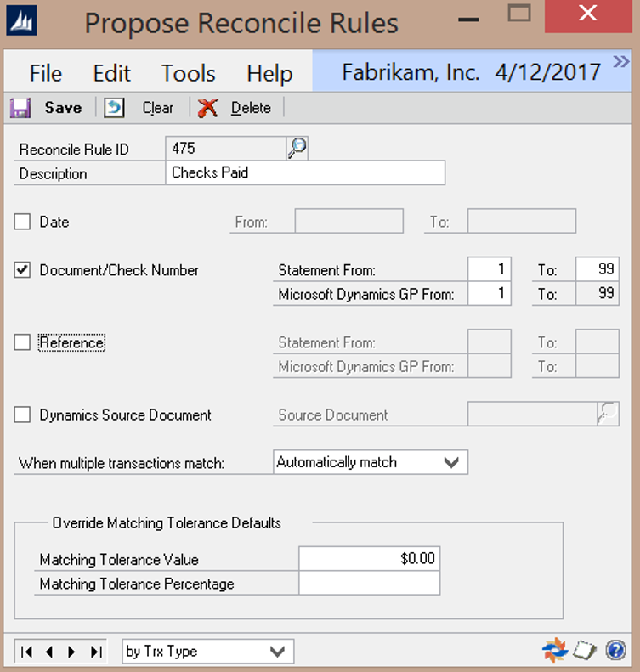
Task: Click the Save disk icon in toolbar
Action: pyautogui.click(x=20, y=108)
